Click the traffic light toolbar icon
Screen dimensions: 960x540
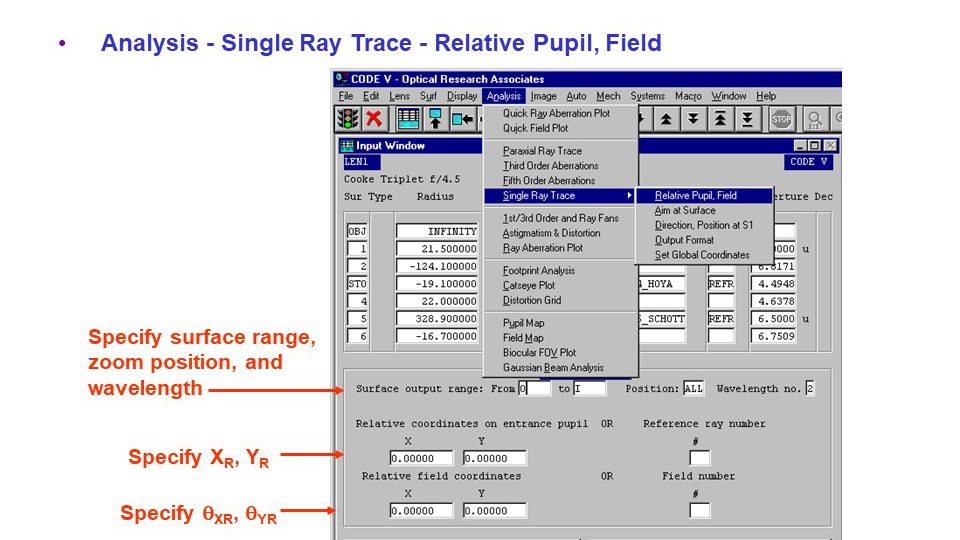(x=348, y=119)
